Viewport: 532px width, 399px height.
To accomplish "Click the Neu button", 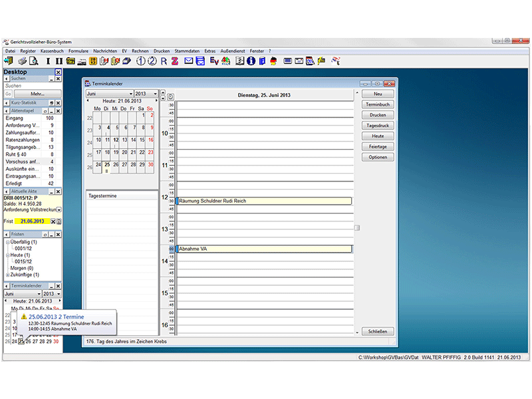I will 378,94.
